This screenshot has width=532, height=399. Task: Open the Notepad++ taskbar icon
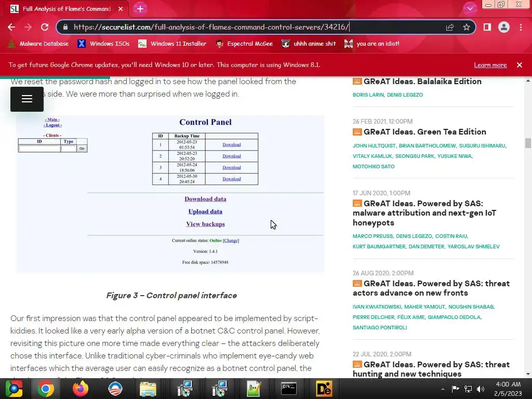click(254, 389)
